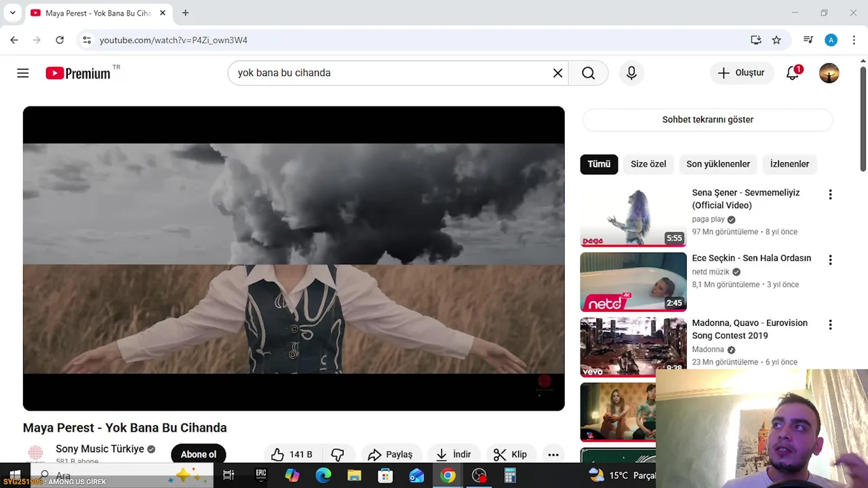Select the Son yüklenenler filter chip
Viewport: 868px width, 488px height.
tap(718, 164)
